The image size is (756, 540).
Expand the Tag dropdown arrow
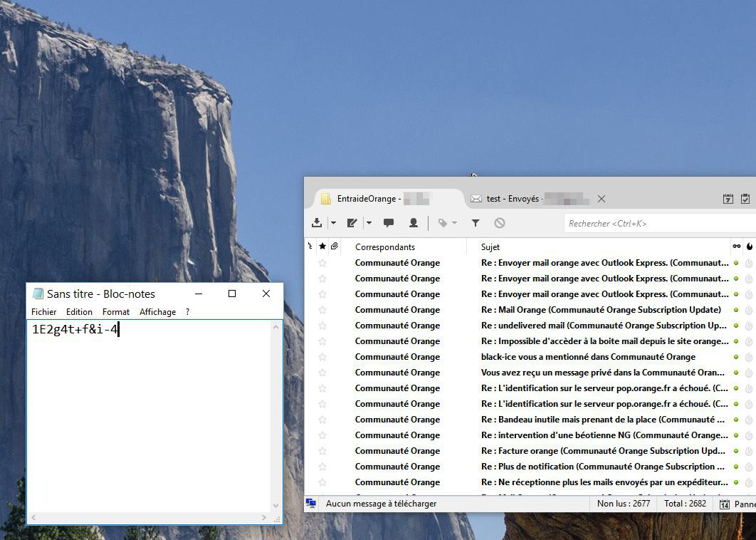[x=454, y=223]
